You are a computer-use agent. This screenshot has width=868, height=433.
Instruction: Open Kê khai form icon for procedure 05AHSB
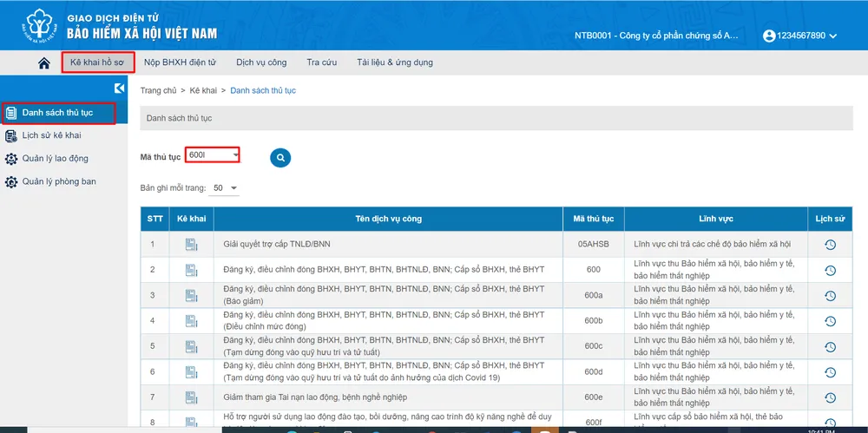[191, 245]
